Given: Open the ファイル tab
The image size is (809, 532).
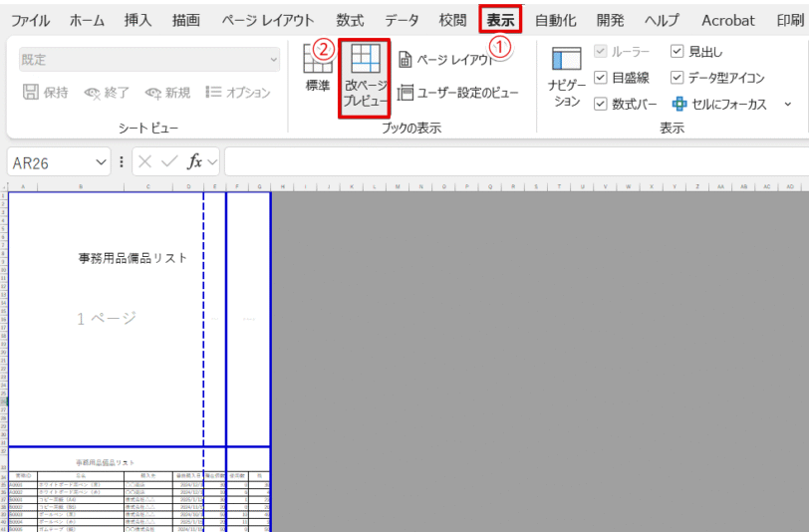Looking at the screenshot, I should pyautogui.click(x=31, y=21).
